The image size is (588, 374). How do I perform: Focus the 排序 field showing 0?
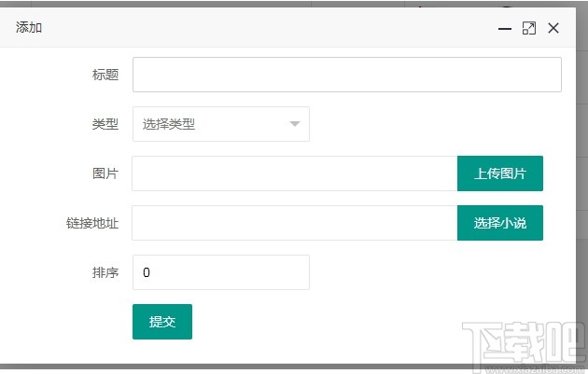coord(221,272)
